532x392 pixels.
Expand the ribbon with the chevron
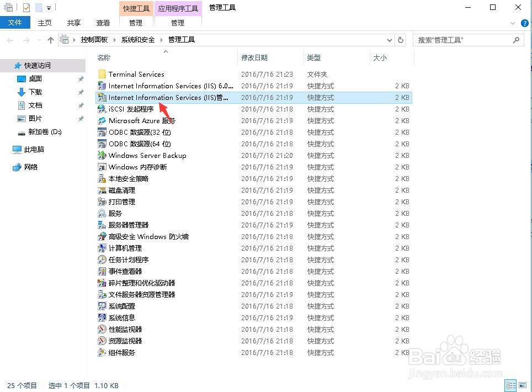click(x=512, y=23)
